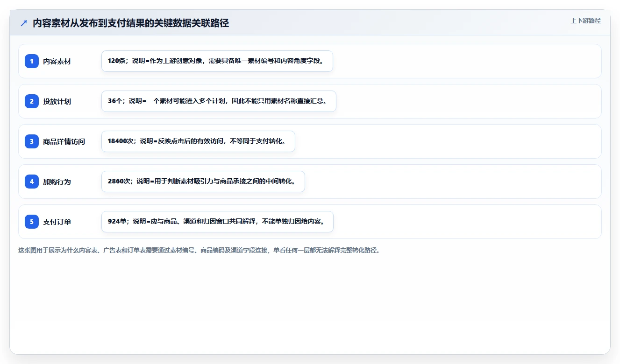Viewport: 620px width, 364px height.
Task: Open the description box starting 2860次
Action: coord(203,182)
